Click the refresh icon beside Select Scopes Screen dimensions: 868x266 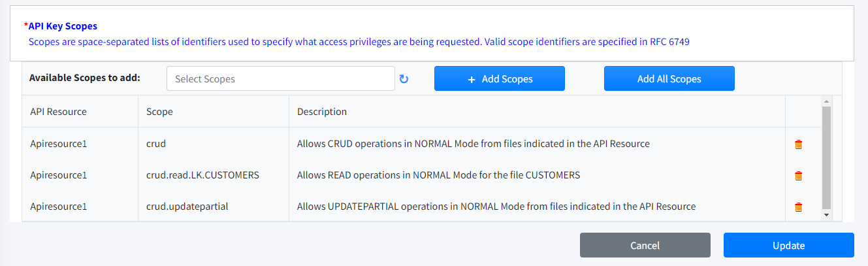pos(404,79)
